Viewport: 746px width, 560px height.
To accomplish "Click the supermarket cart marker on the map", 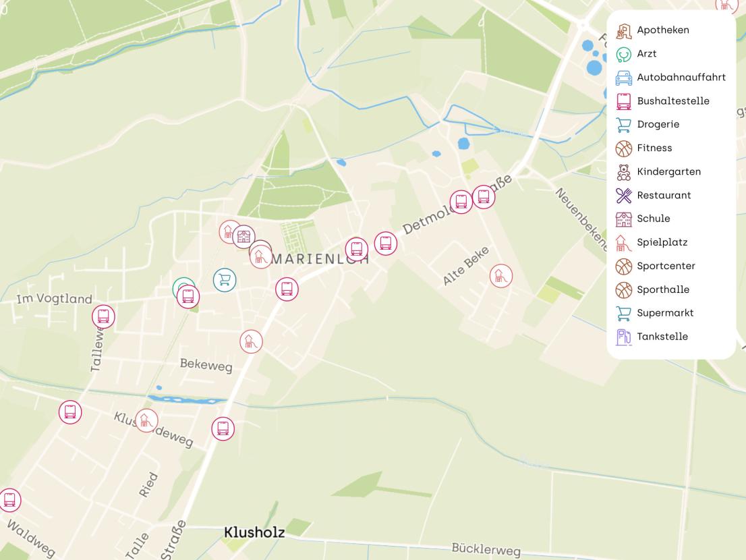I will click(x=225, y=279).
